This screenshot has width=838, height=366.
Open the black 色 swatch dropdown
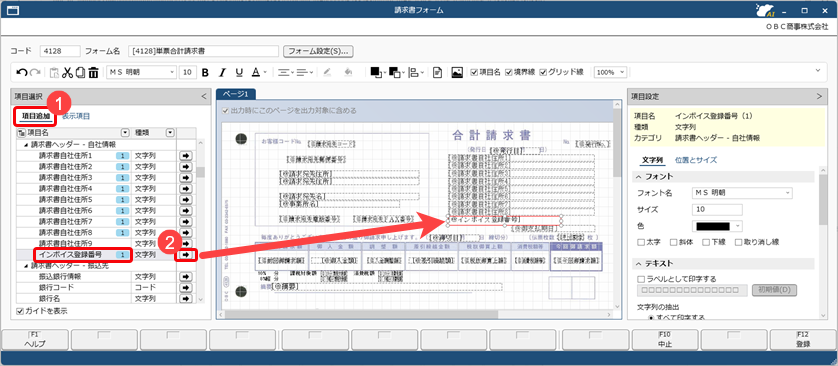[x=717, y=226]
